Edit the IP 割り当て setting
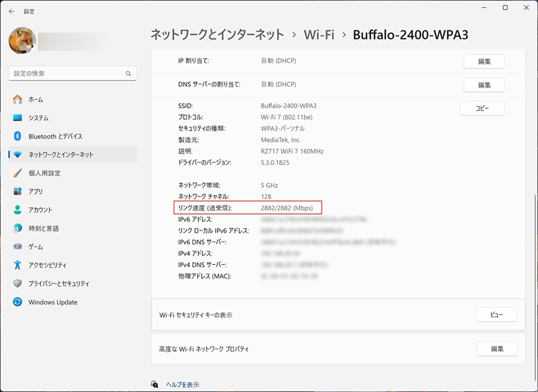Viewport: 538px width, 392px height. (x=484, y=61)
